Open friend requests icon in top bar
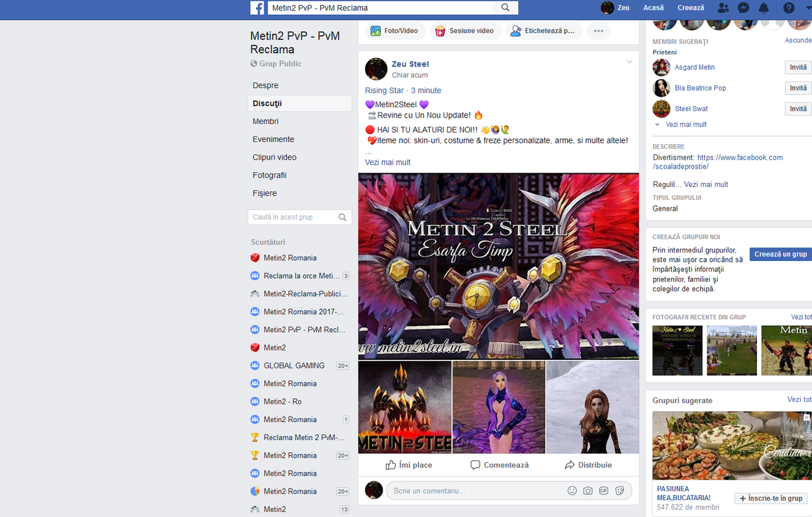 tap(723, 8)
